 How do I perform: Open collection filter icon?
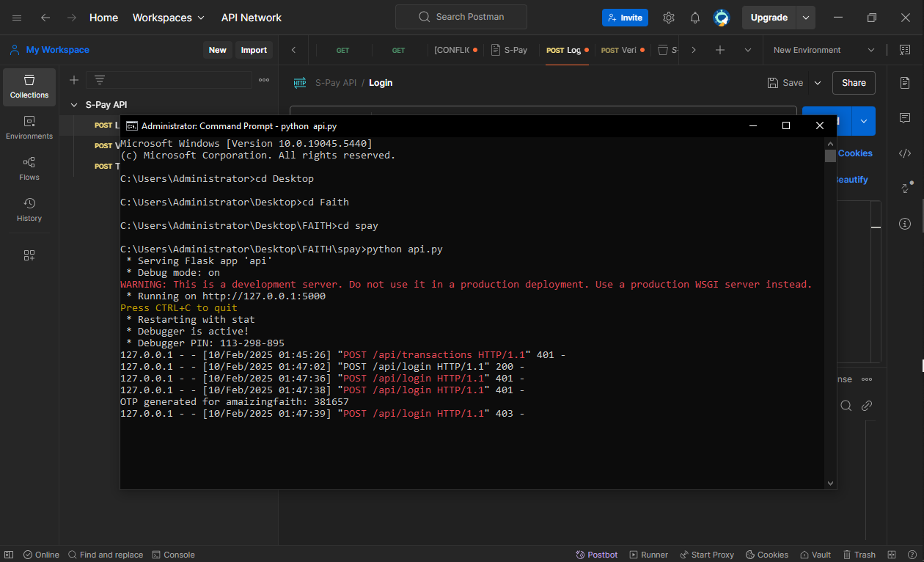(100, 80)
